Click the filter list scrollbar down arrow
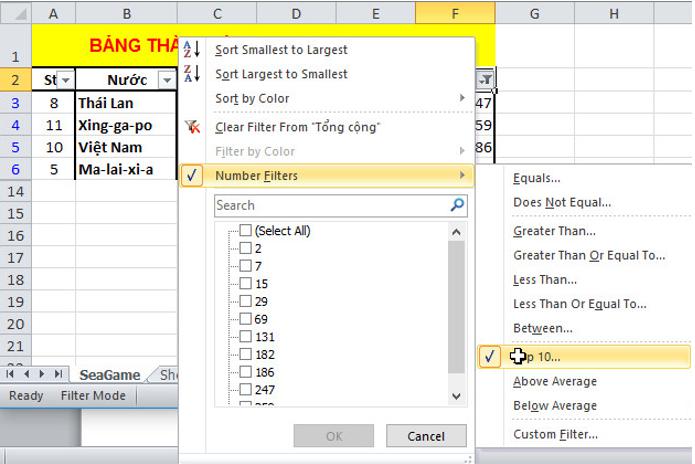This screenshot has width=695, height=464. pos(457,396)
